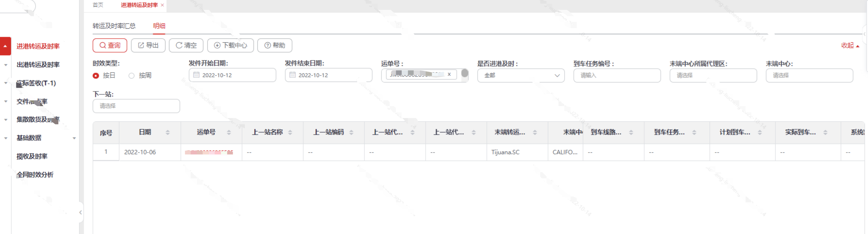Select the 按日 radio option
This screenshot has width=868, height=234.
point(104,75)
